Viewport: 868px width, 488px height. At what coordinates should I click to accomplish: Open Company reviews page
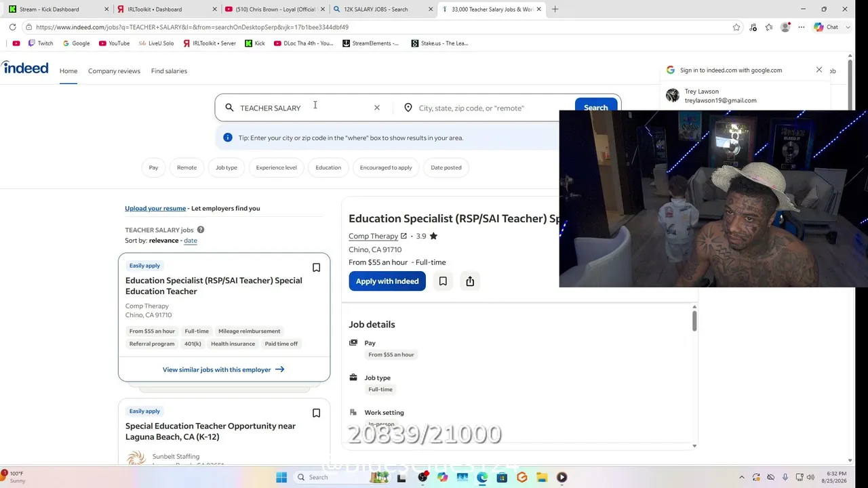tap(114, 70)
